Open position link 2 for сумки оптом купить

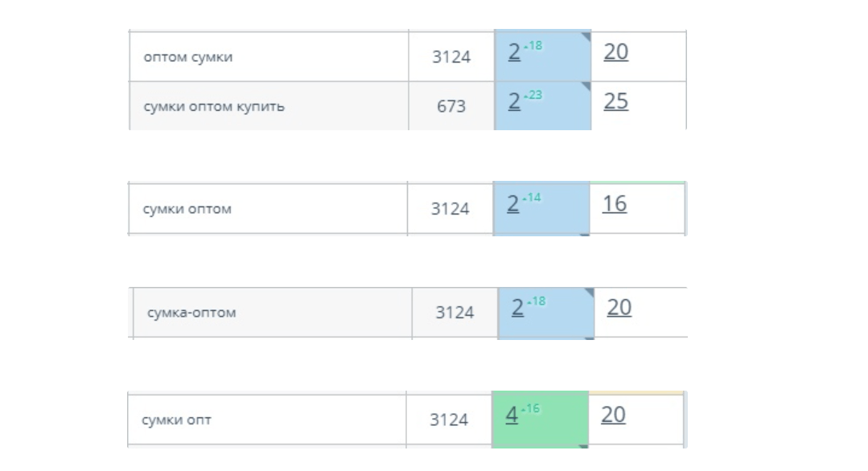[x=514, y=102]
